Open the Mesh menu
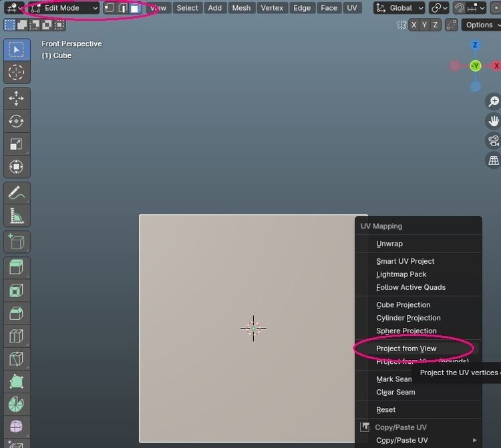The width and height of the screenshot is (501, 448). [241, 8]
